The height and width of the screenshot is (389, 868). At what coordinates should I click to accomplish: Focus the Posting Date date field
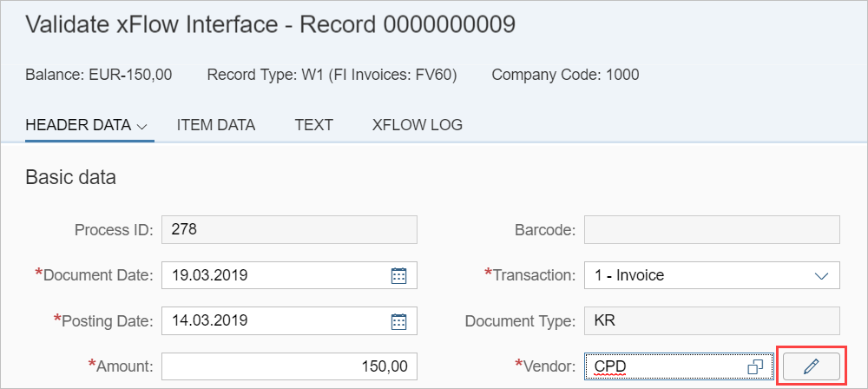[269, 320]
